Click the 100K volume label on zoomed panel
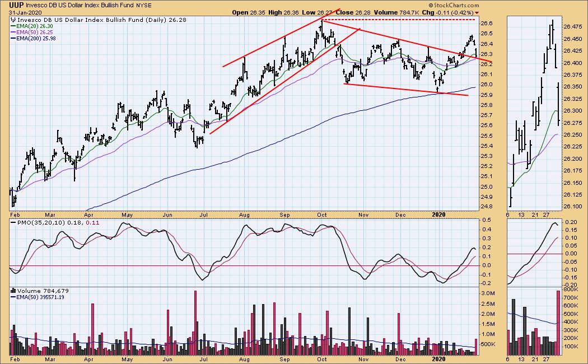The width and height of the screenshot is (588, 364). [x=571, y=347]
